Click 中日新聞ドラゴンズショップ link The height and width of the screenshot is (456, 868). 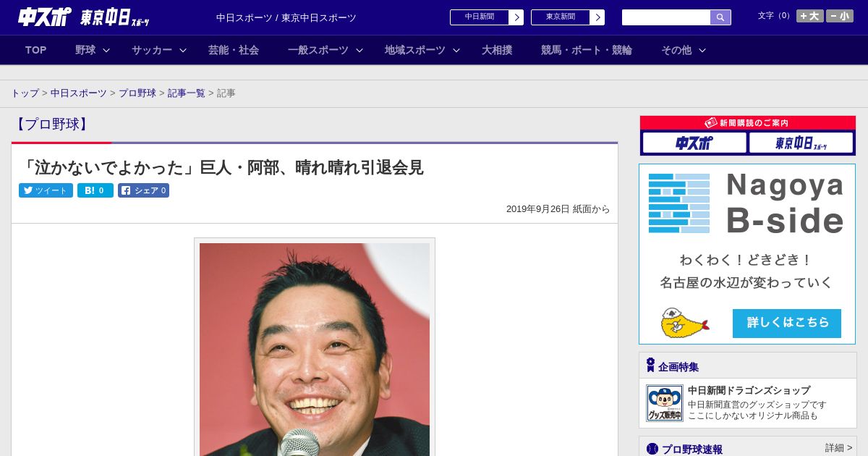point(749,391)
